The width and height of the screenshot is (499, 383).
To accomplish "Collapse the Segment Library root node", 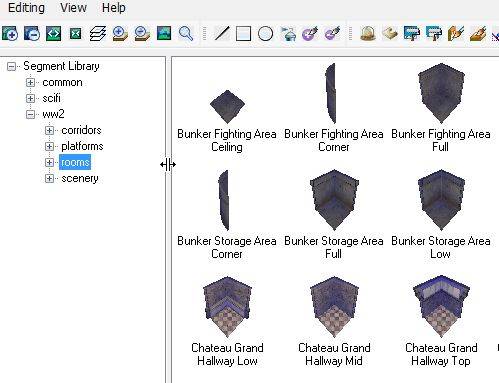I will (x=11, y=66).
